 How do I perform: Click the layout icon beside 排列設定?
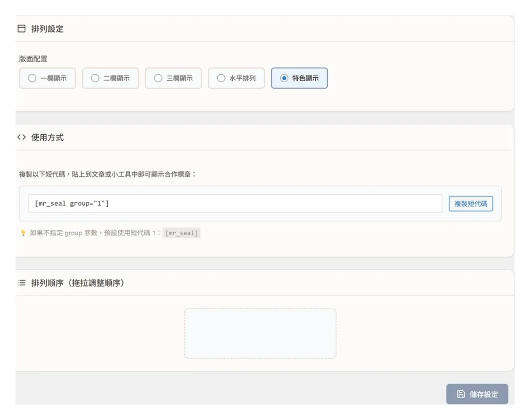point(21,29)
